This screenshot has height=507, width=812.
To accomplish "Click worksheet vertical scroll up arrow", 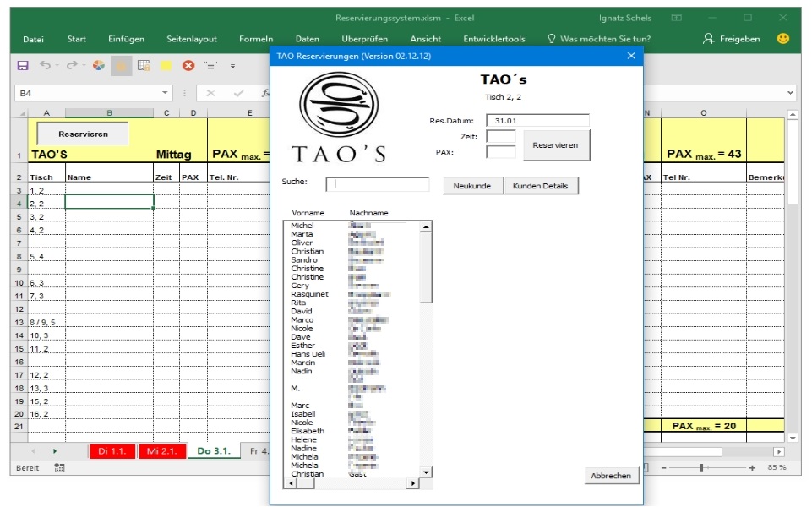I will tap(793, 115).
